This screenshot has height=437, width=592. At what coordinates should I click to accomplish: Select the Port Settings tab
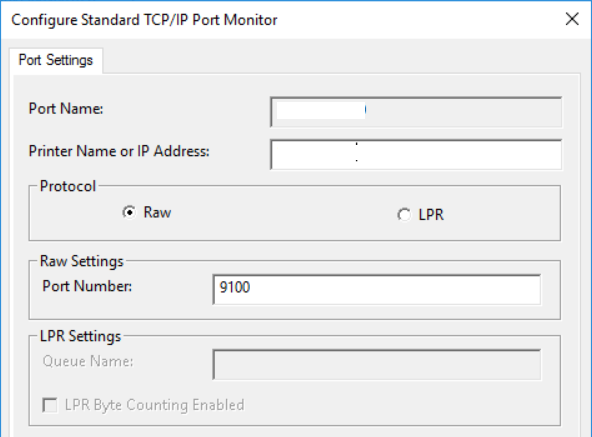56,60
